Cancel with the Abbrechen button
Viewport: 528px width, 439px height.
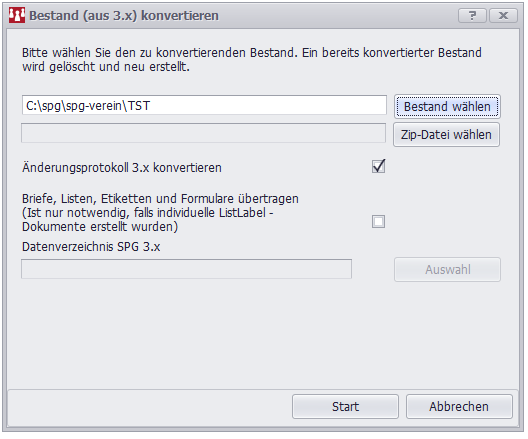[459, 407]
